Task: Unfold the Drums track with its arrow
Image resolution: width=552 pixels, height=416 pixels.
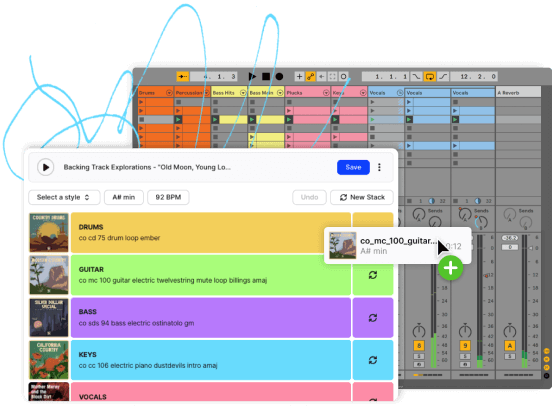Action: (169, 93)
